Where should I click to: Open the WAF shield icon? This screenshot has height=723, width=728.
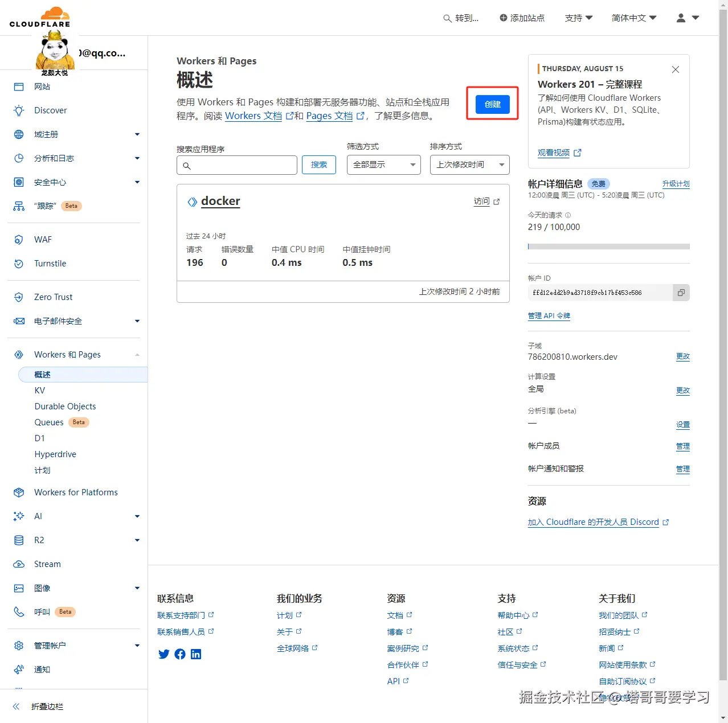[19, 240]
